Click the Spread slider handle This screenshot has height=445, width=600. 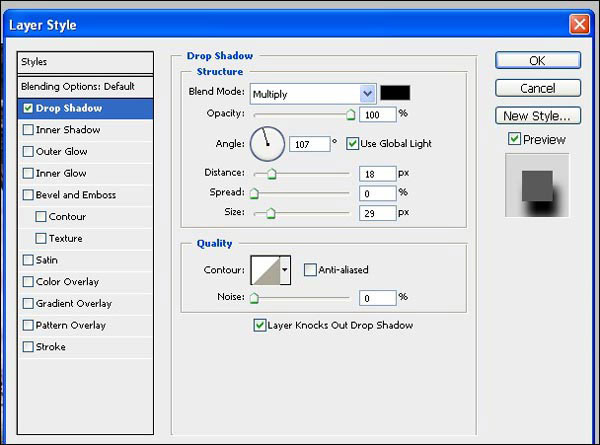(254, 194)
